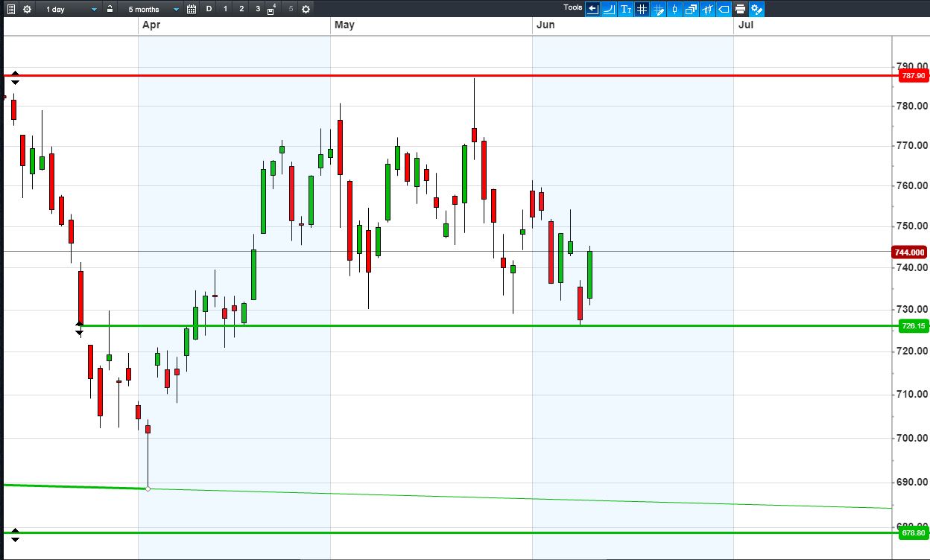Open the list panel icon in the toolbar
The width and height of the screenshot is (930, 560).
click(10, 9)
